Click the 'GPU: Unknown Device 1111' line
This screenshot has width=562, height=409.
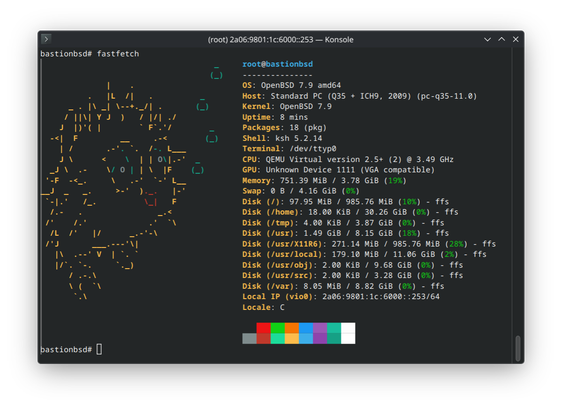(338, 170)
